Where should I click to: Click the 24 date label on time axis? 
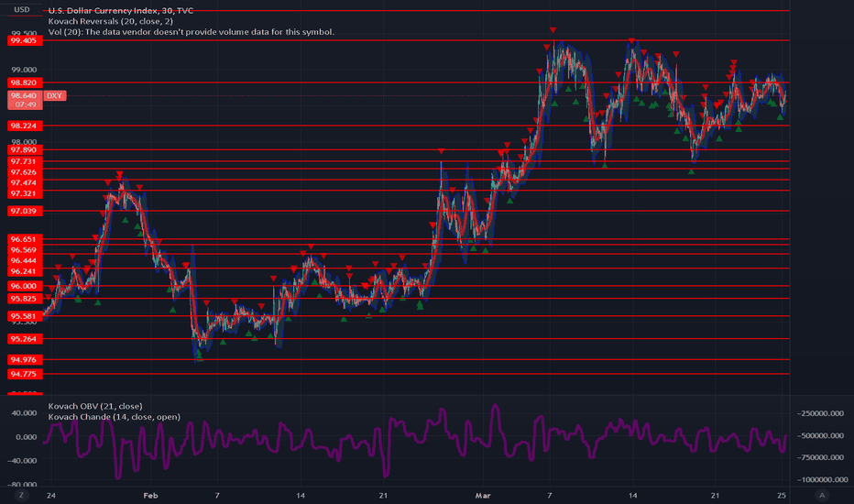pos(51,495)
